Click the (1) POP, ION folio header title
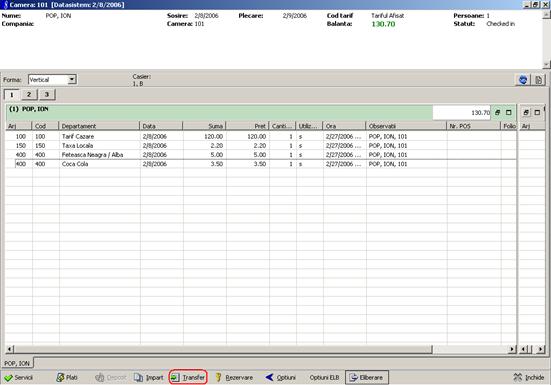 click(x=29, y=109)
